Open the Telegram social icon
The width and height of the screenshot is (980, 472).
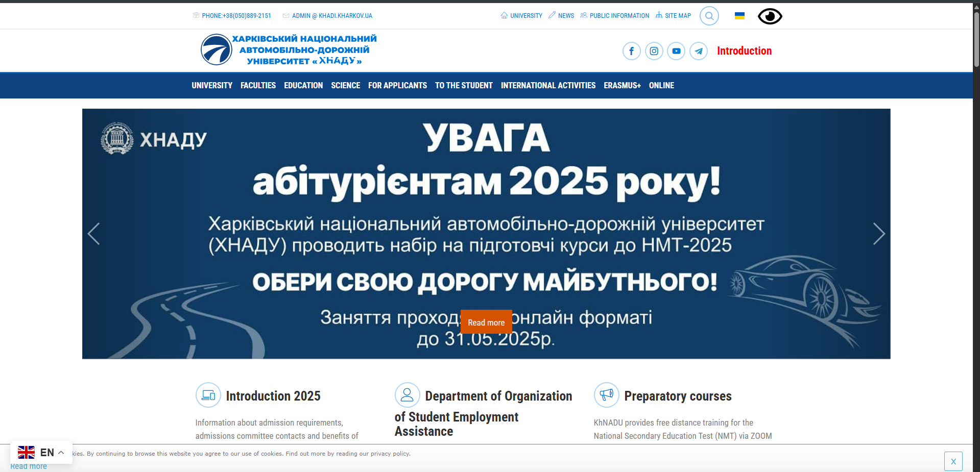[x=699, y=51]
